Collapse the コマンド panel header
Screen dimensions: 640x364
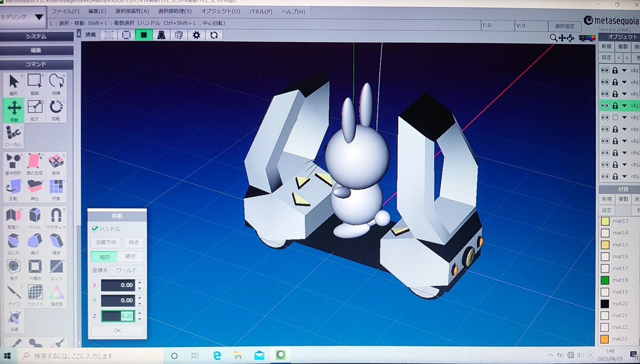click(36, 64)
